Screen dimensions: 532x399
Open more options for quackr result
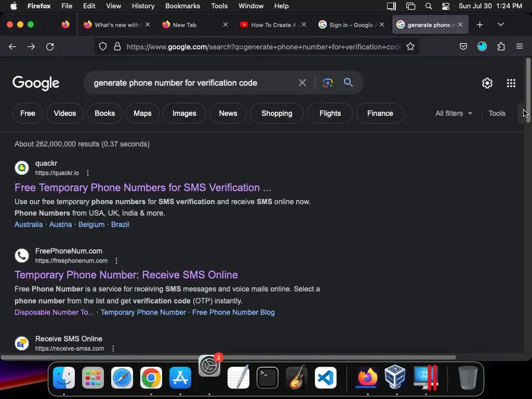click(x=88, y=173)
